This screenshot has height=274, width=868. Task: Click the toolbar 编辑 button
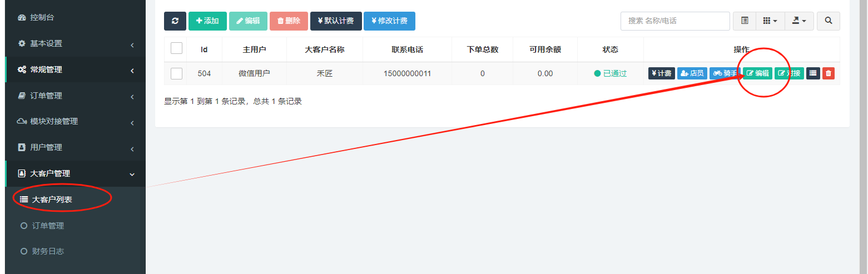248,21
